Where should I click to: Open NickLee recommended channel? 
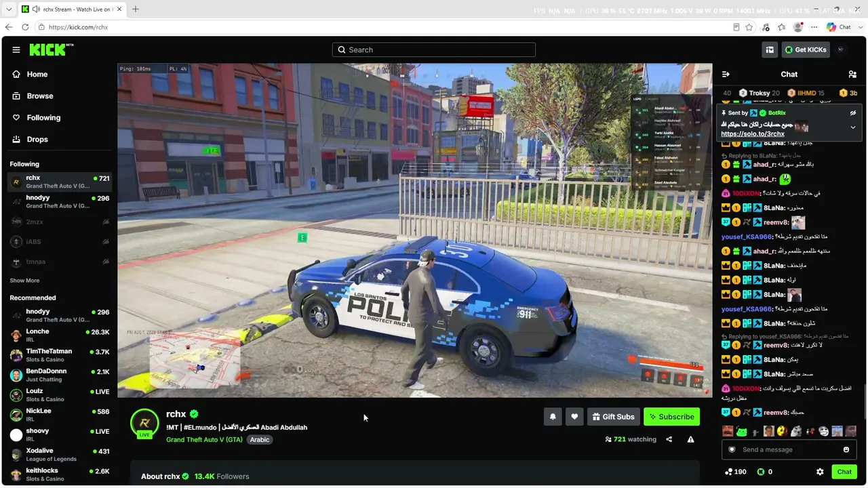(x=59, y=415)
